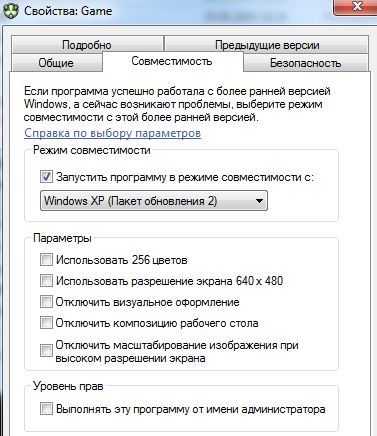The height and width of the screenshot is (436, 377).
Task: Close the Свойства: Game dialog
Action: click(x=355, y=7)
